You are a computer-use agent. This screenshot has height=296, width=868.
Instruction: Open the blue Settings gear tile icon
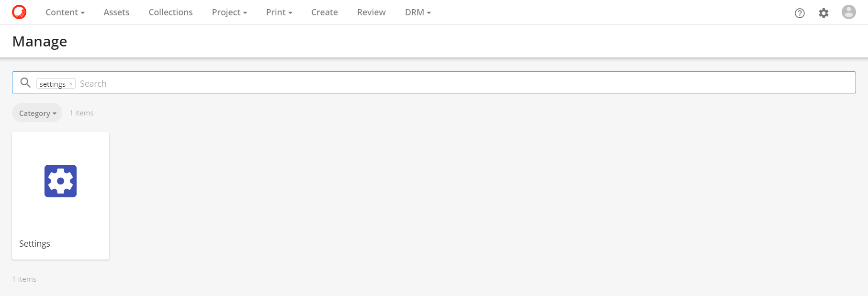[60, 181]
